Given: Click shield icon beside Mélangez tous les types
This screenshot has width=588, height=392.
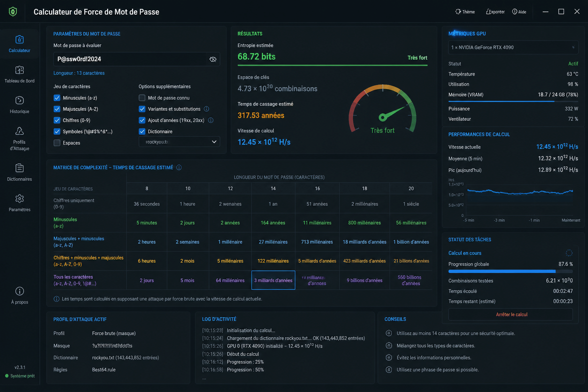Looking at the screenshot, I should [389, 345].
